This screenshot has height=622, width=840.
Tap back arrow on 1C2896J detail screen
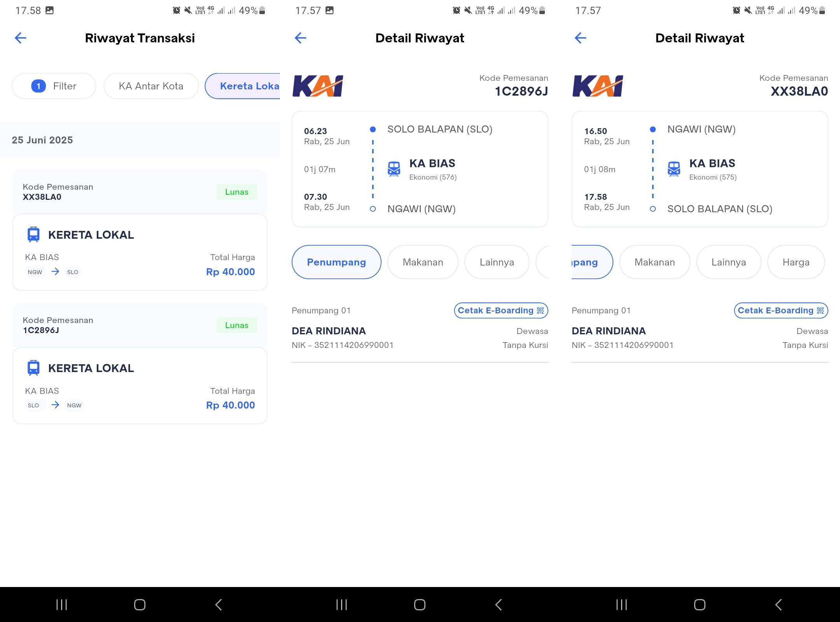[301, 38]
